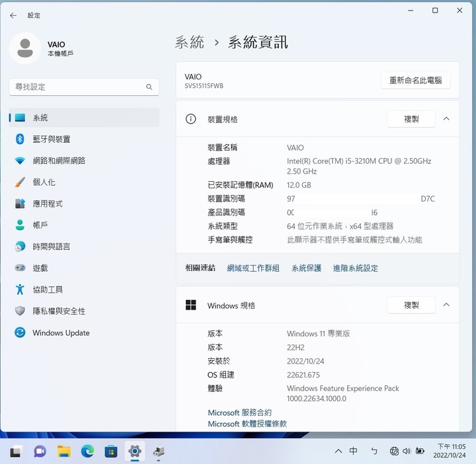Click the battery icon in system tray
This screenshot has width=476, height=464.
click(420, 451)
